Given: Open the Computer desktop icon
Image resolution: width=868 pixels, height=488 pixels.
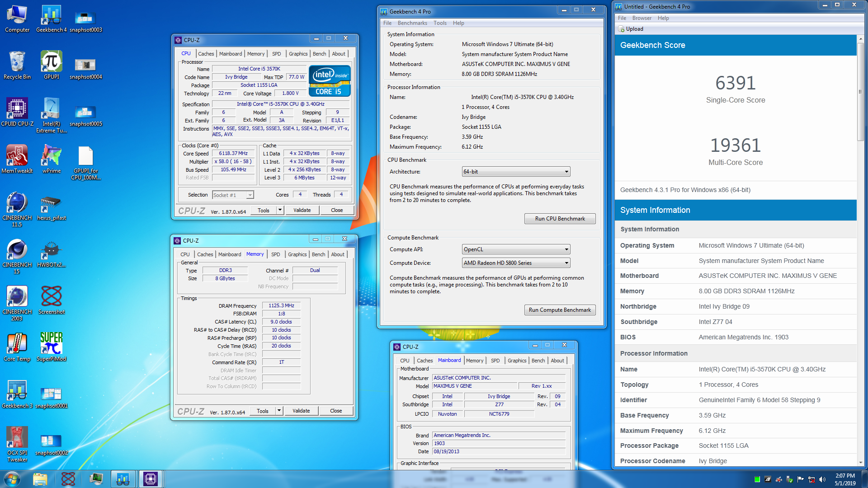Looking at the screenshot, I should (17, 19).
